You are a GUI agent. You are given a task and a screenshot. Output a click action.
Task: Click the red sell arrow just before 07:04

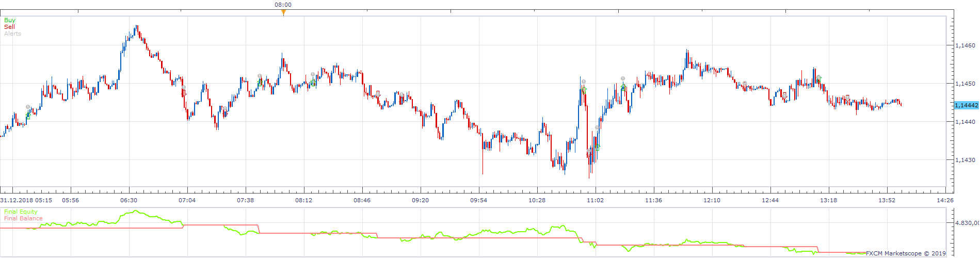[184, 92]
